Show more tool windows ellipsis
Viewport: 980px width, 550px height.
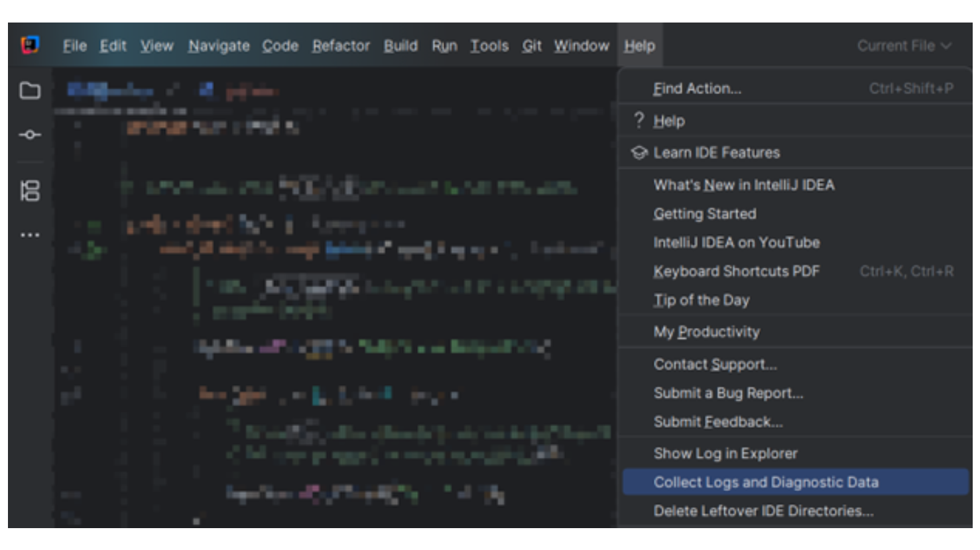(x=30, y=235)
